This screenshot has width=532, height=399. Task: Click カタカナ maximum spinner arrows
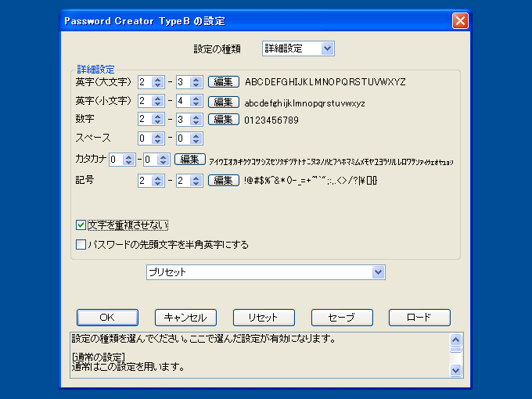pos(164,160)
